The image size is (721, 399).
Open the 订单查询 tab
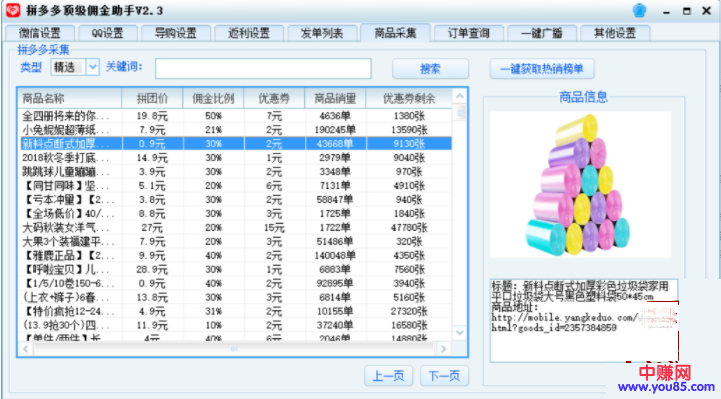click(x=469, y=33)
